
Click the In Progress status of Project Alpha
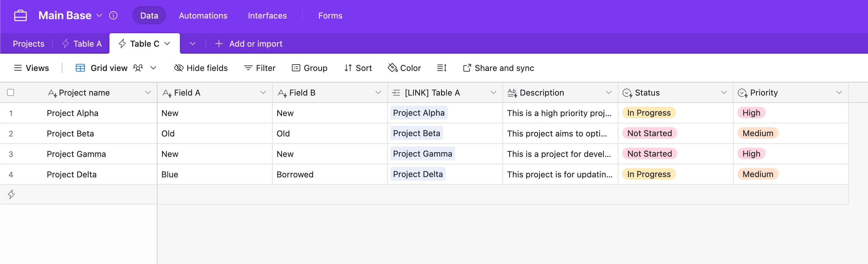(x=649, y=113)
